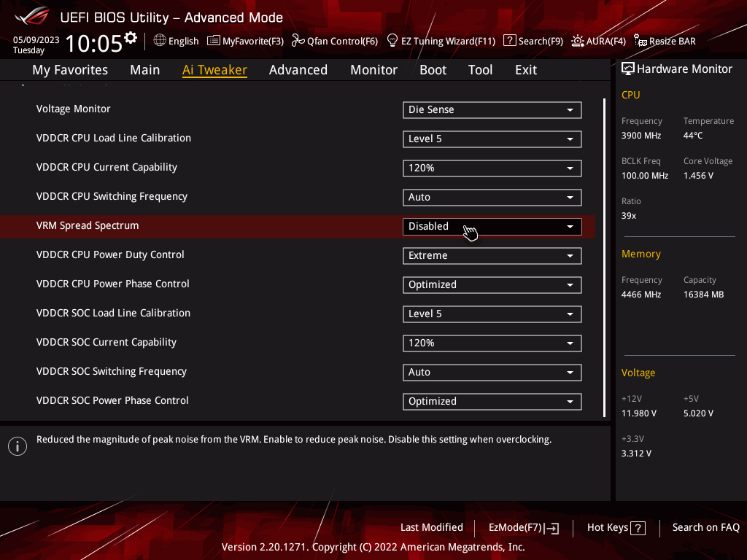
Task: Click the settings list vertical scrollbar
Action: 605,255
